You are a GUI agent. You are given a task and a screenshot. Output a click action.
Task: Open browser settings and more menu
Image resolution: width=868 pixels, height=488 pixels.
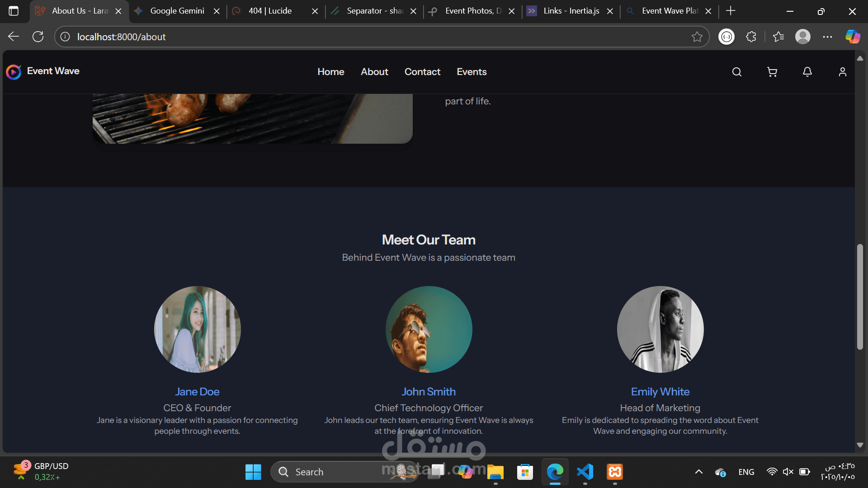827,37
